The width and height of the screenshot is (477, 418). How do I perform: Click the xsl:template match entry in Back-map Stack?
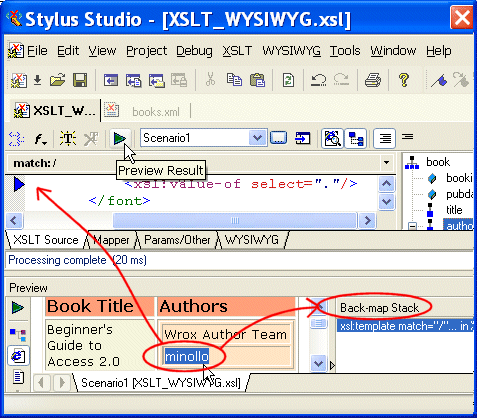[406, 326]
